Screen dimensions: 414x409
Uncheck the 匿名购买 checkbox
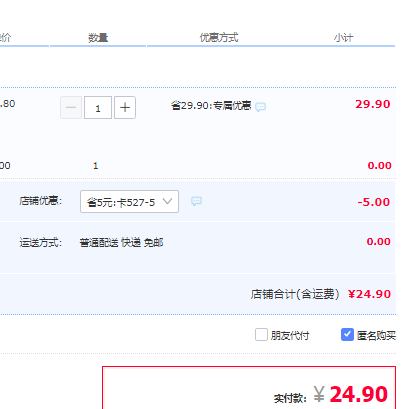pos(347,335)
